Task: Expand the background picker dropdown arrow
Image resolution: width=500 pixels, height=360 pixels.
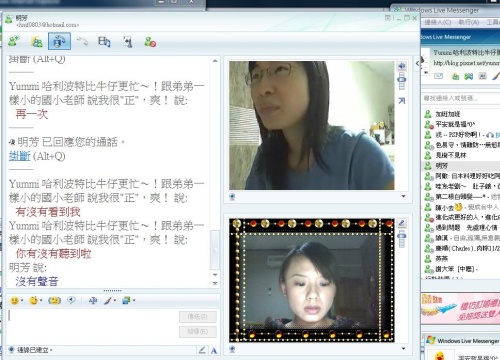Action: point(134,300)
